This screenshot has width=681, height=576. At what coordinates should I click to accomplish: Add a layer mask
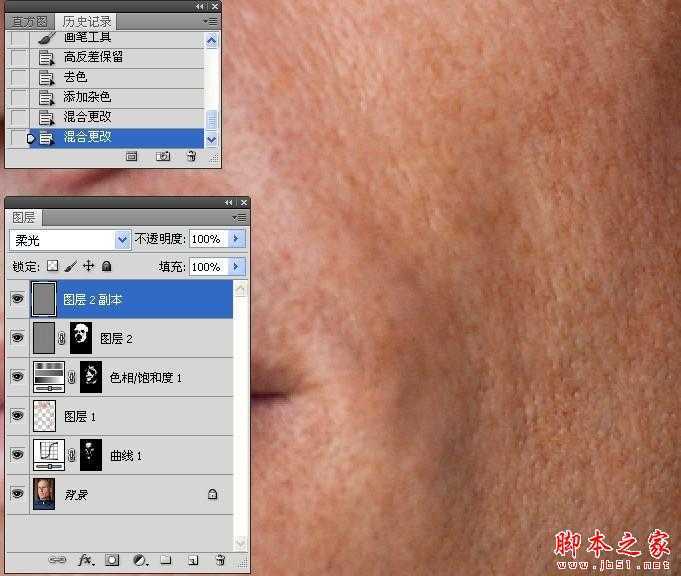coord(112,560)
